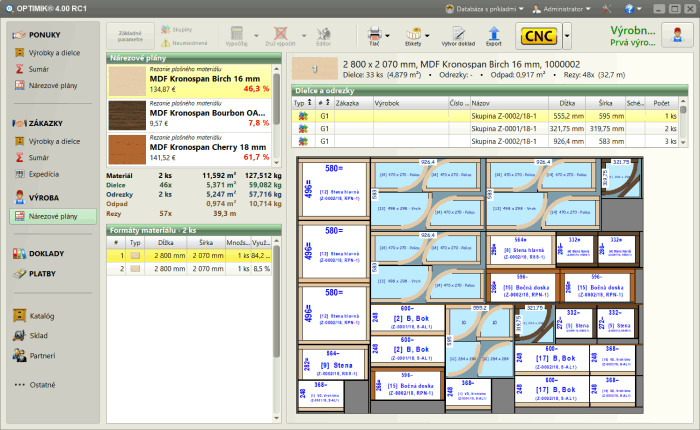Click Výrobn... Prvá výro... heading
This screenshot has width=700, height=430.
click(633, 36)
